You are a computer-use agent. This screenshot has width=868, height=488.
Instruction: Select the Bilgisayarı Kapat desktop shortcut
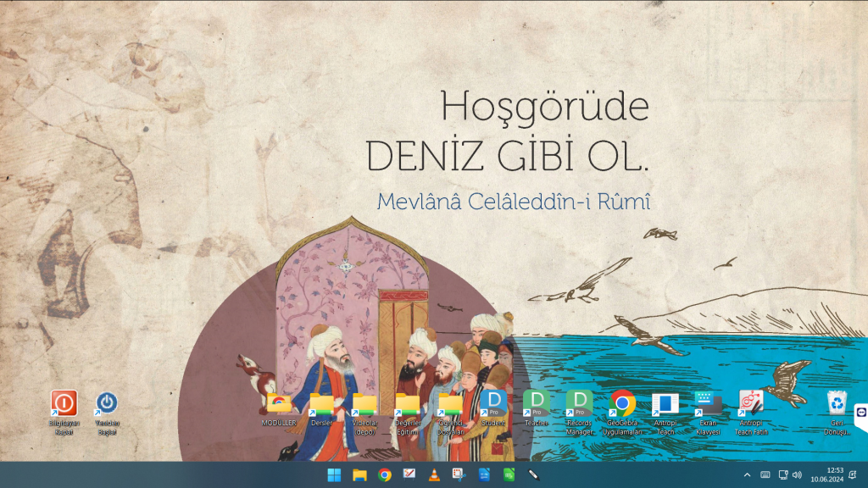click(64, 403)
